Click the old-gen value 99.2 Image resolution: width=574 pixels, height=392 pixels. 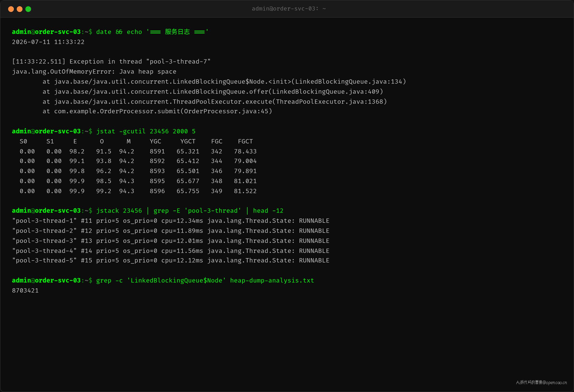pyautogui.click(x=104, y=191)
